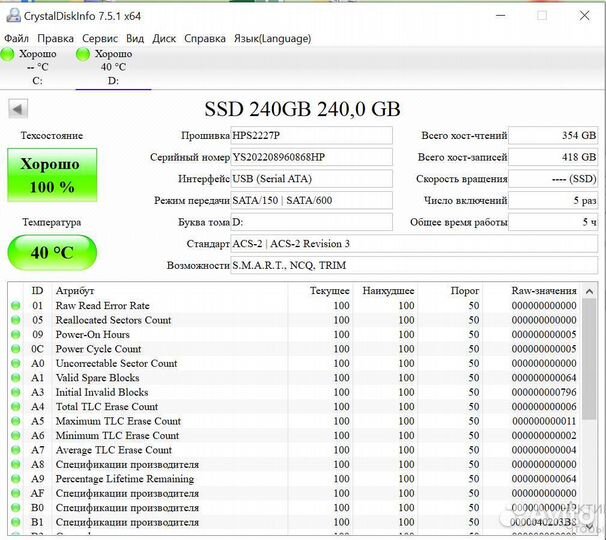Select the Initial Invalid Blocks attribute
Viewport: 606px width, 540px height.
pyautogui.click(x=102, y=392)
